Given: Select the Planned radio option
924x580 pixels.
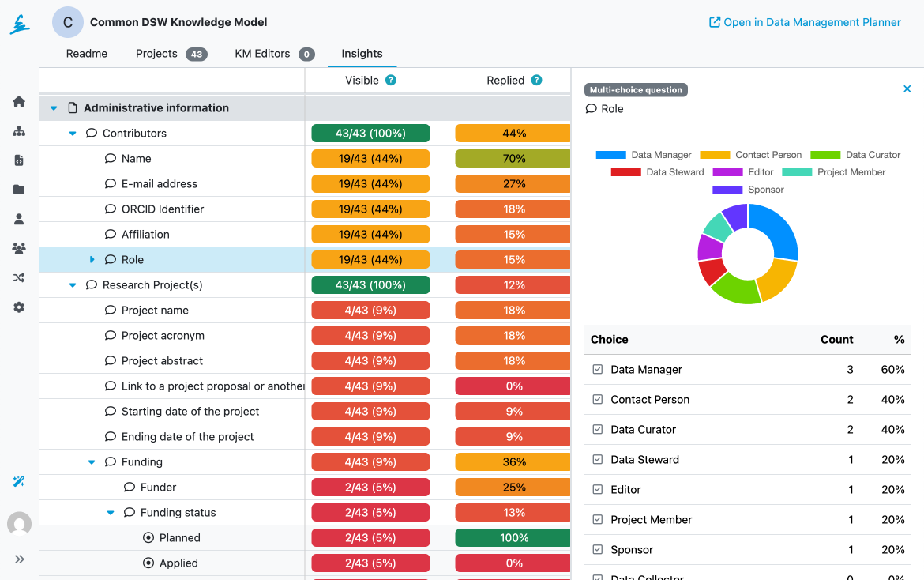Looking at the screenshot, I should pos(148,538).
